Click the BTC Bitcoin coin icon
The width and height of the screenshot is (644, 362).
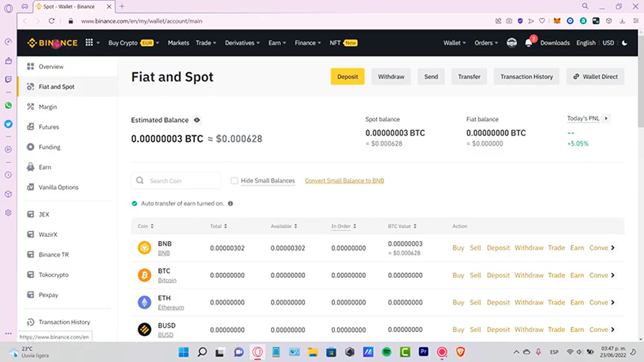[145, 275]
